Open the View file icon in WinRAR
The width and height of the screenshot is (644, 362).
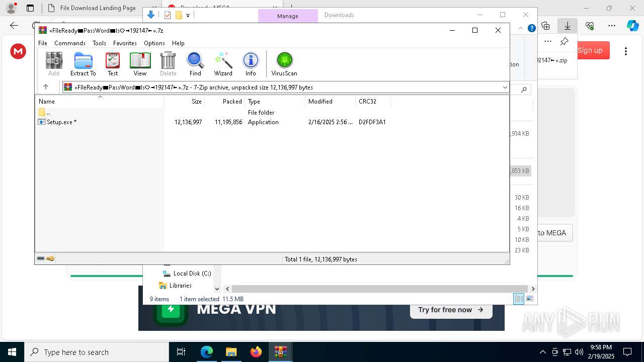140,64
